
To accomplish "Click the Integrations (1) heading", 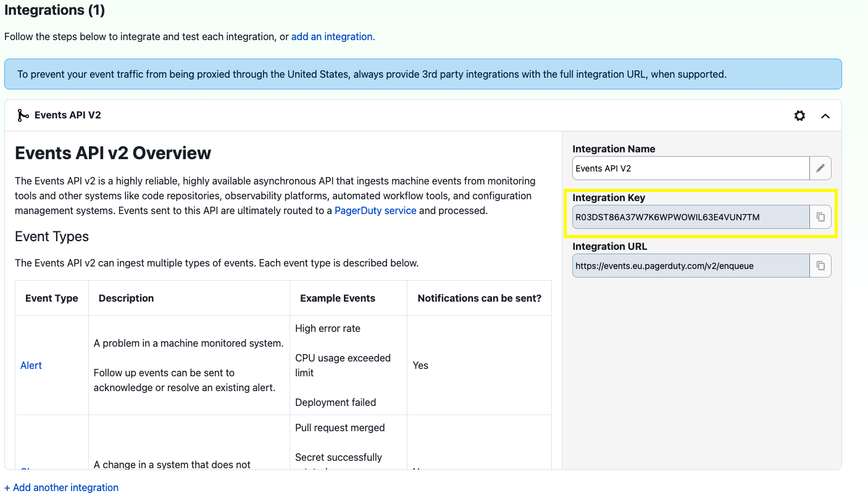I will click(54, 10).
